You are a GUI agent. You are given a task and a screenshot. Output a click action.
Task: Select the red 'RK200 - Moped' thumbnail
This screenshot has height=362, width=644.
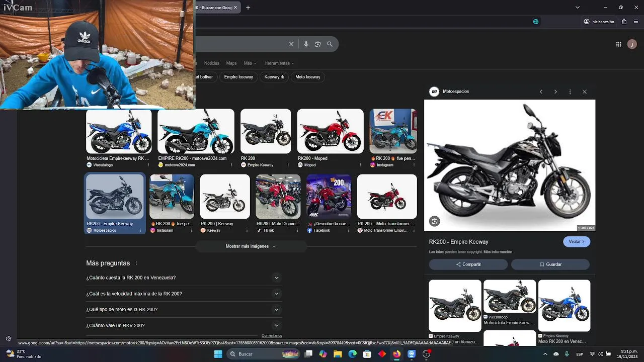(x=330, y=131)
